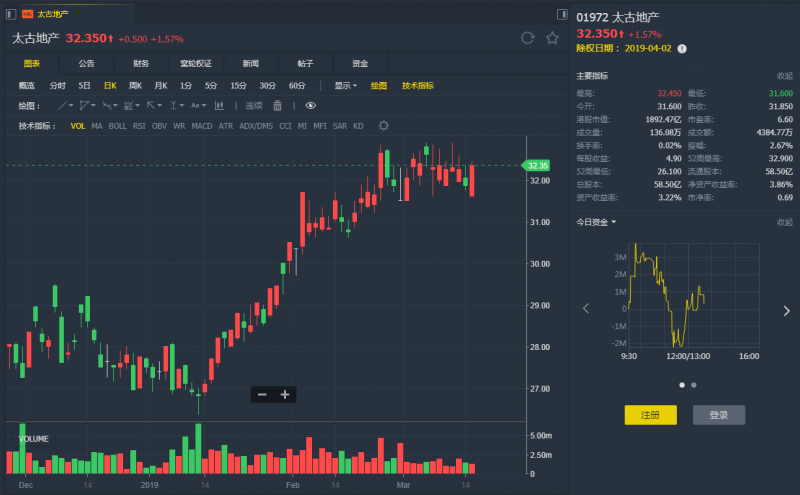Image resolution: width=800 pixels, height=495 pixels.
Task: Open technical indicator settings gear
Action: click(x=384, y=126)
